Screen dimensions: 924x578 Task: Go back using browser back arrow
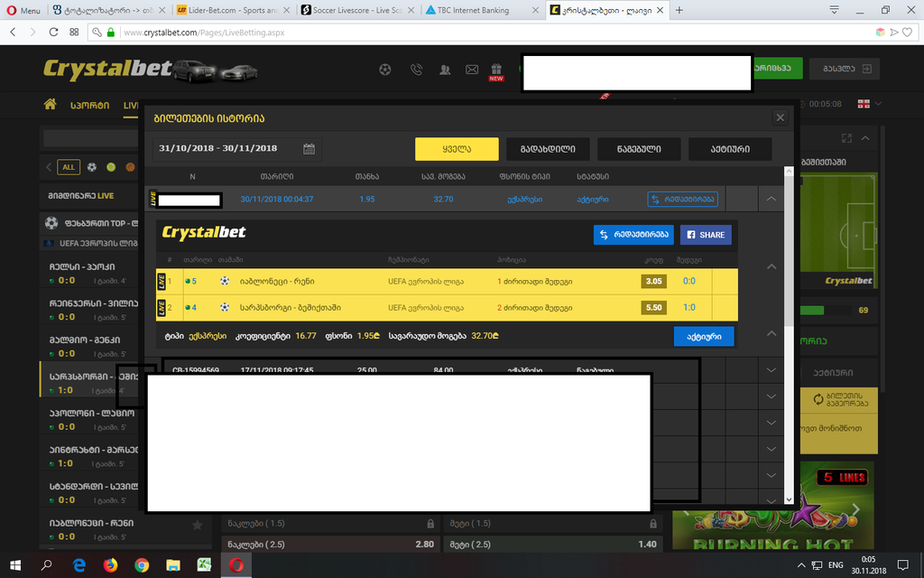coord(13,32)
